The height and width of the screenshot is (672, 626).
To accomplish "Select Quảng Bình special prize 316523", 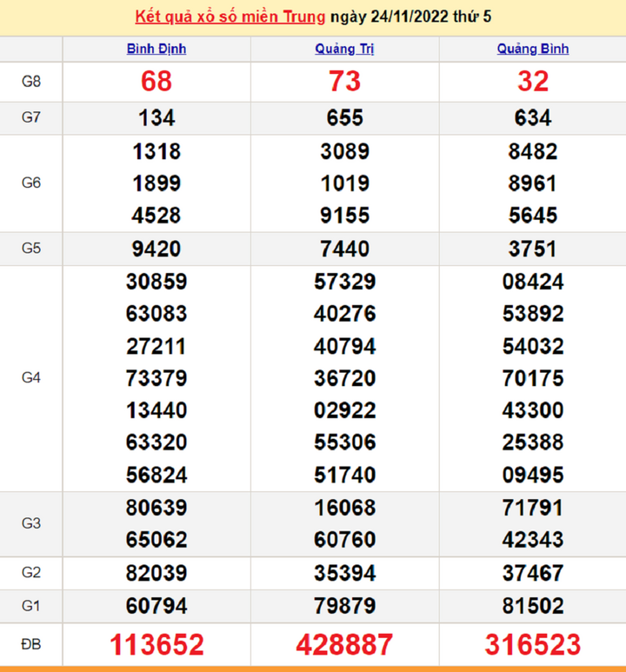I will [x=532, y=644].
